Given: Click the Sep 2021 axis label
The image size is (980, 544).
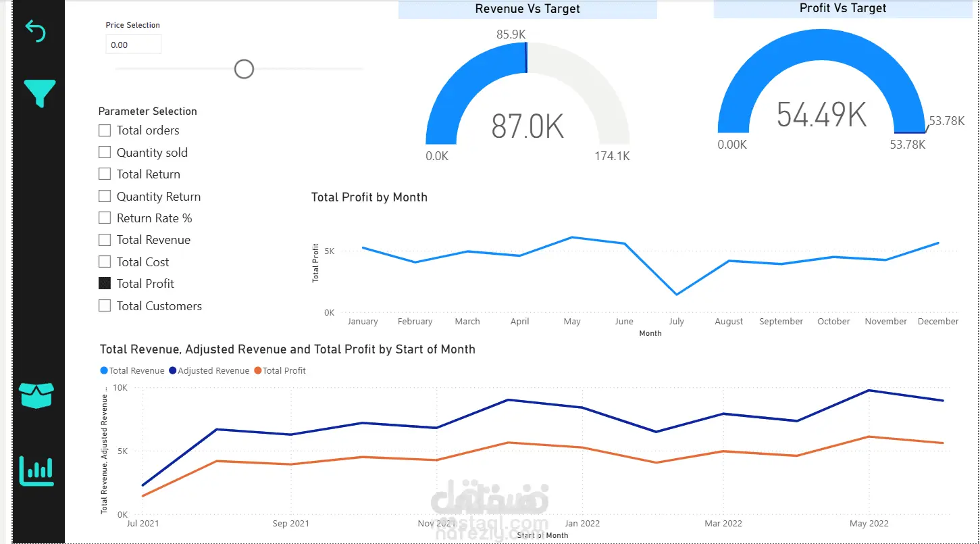Looking at the screenshot, I should click(291, 524).
